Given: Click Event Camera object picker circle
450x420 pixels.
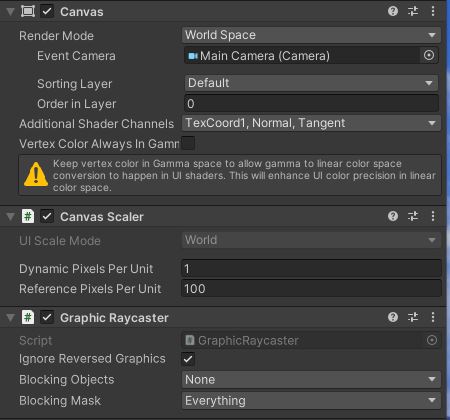Looking at the screenshot, I should [429, 55].
